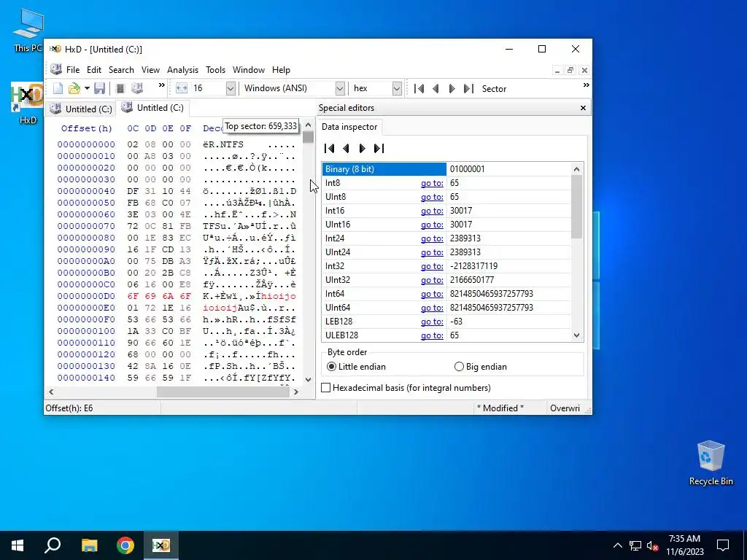Jump to last byte in Data inspector
This screenshot has height=560, width=747.
coord(379,149)
